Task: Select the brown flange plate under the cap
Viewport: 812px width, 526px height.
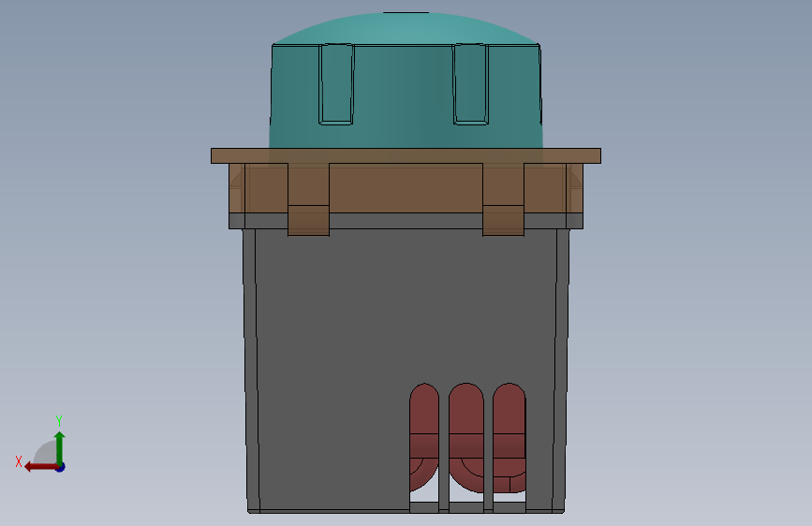Action: click(406, 155)
